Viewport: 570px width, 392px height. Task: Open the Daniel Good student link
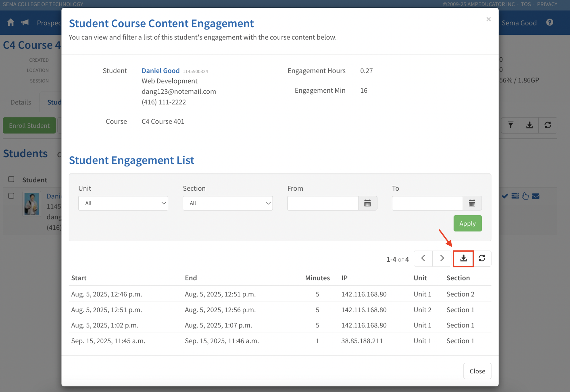(x=161, y=71)
